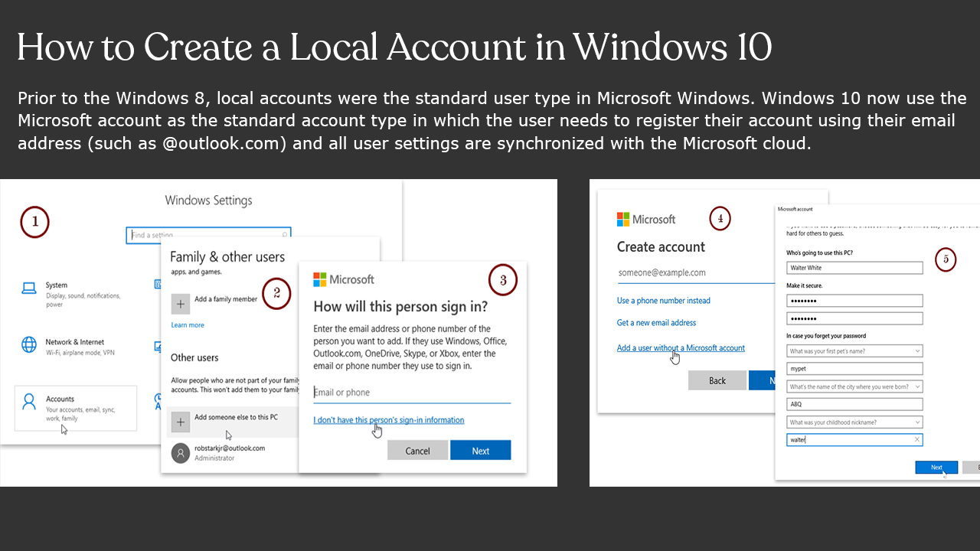Click the Windows Settings heading
The height and width of the screenshot is (551, 980).
208,201
